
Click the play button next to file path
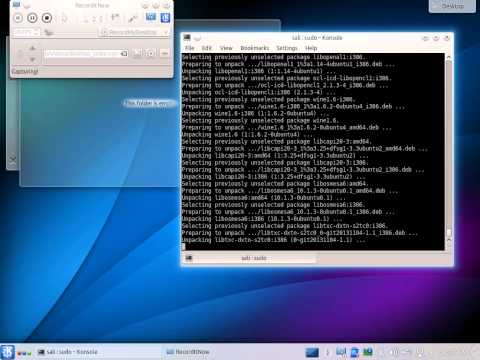tap(151, 53)
